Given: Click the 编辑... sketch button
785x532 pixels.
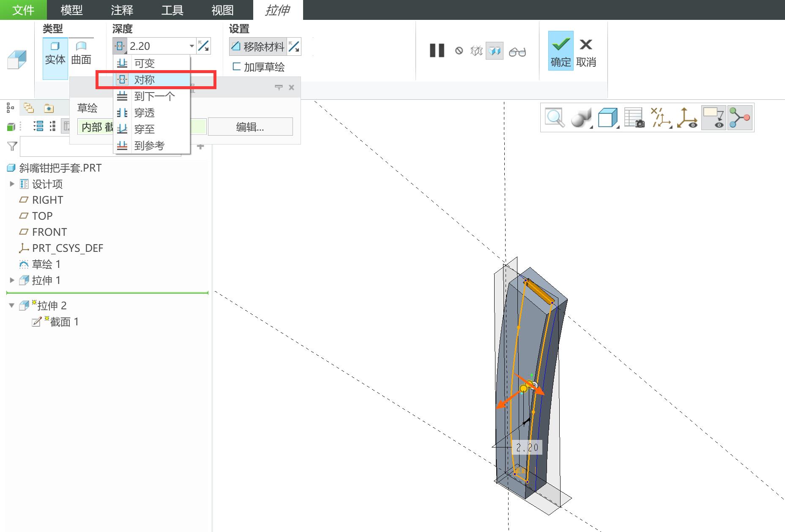Looking at the screenshot, I should coord(250,127).
